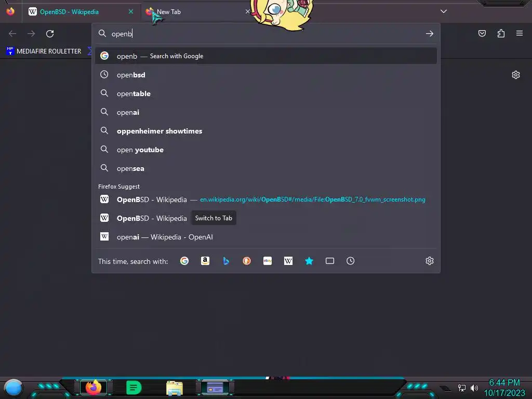Search this time with Google icon
532x399 pixels.
point(184,261)
